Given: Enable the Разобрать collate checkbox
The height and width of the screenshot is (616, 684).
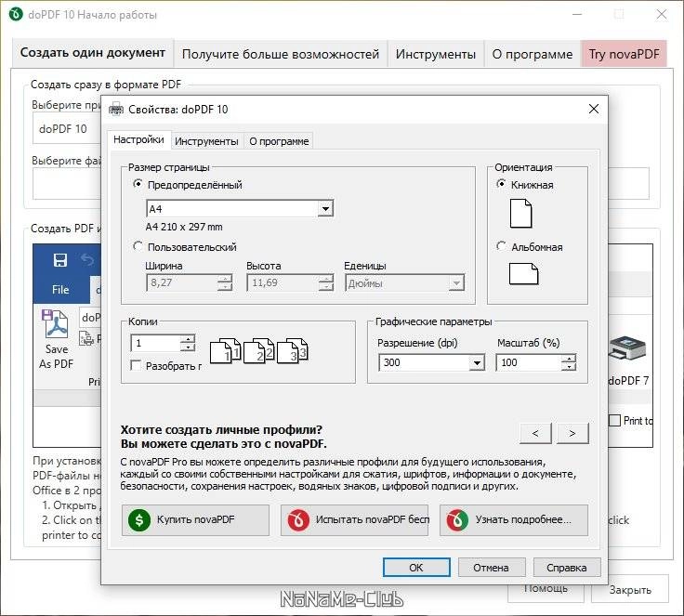Looking at the screenshot, I should 136,365.
